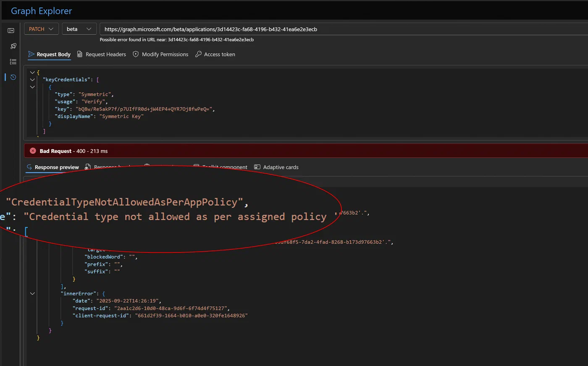Click the "usage": "Verify" line
The width and height of the screenshot is (588, 366).
point(81,102)
